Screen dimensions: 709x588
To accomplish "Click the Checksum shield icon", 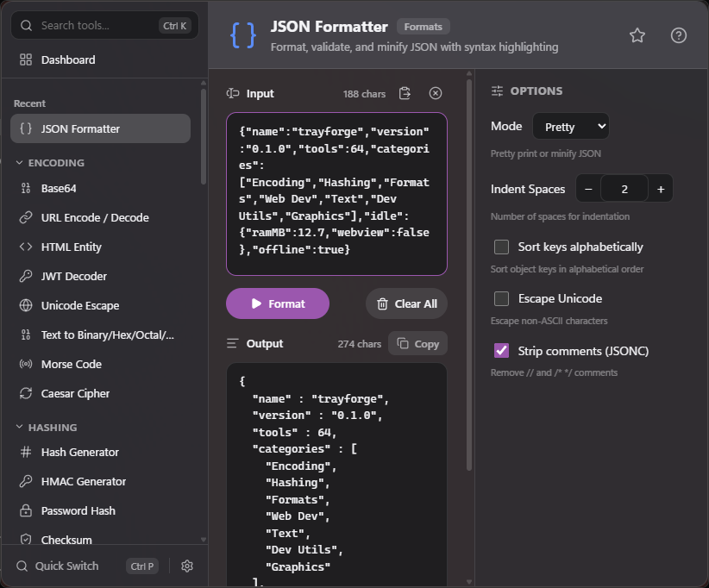I will pos(26,540).
